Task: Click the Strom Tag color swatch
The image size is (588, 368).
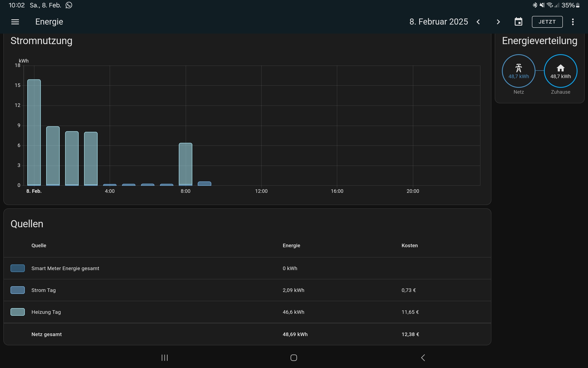Action: (17, 290)
